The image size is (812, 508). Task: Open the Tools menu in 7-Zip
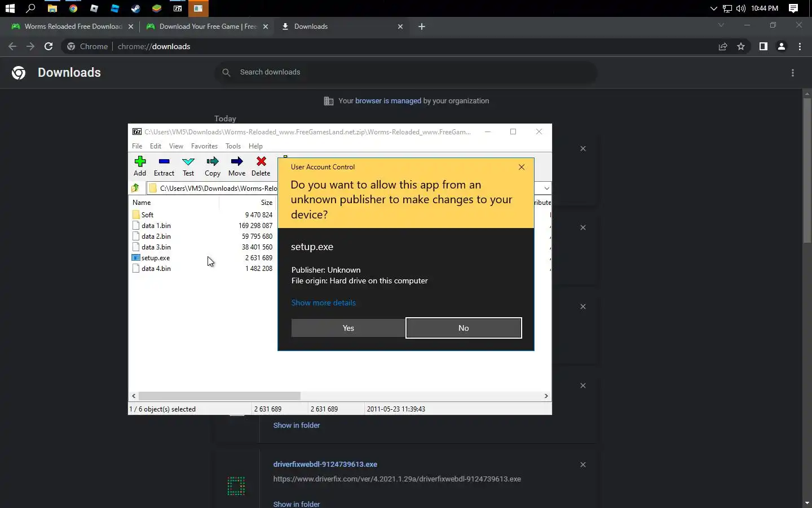233,146
